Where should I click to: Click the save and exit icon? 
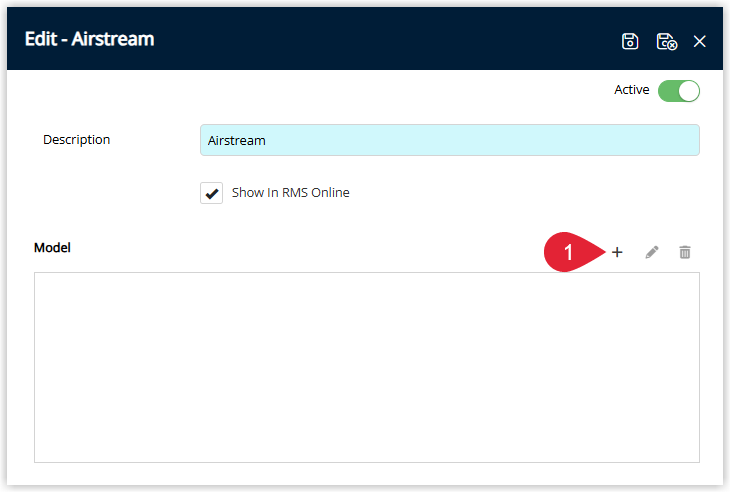click(666, 41)
